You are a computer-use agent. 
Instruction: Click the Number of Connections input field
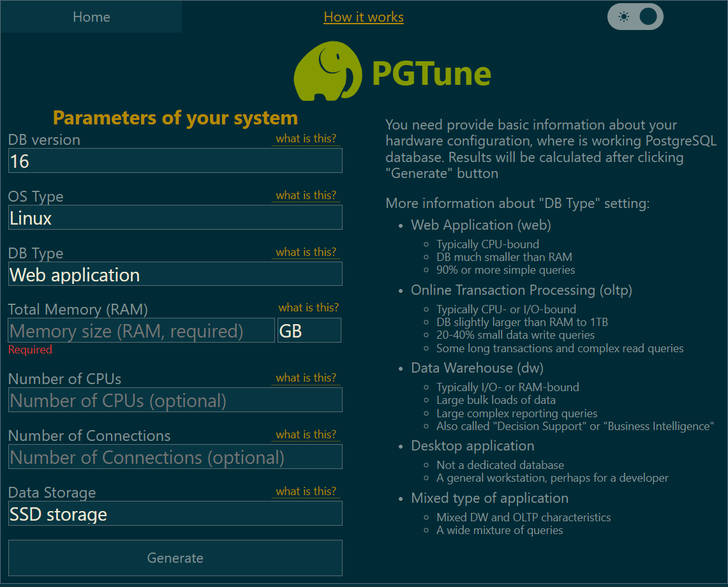pyautogui.click(x=175, y=457)
